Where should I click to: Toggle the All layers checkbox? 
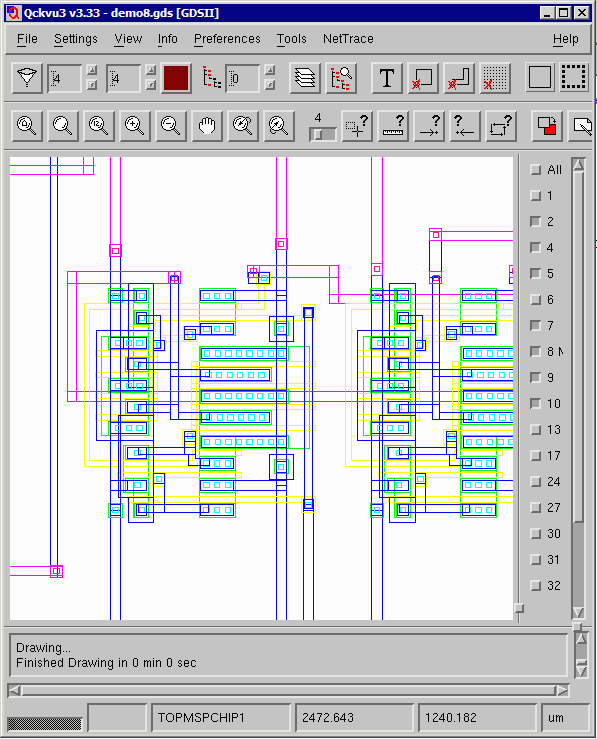(x=536, y=170)
